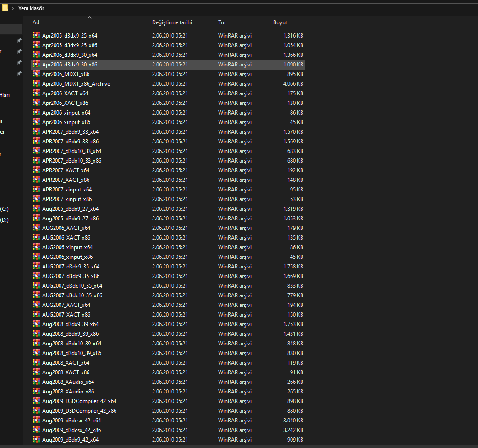Select the file APR2007_d3dx10_33_x64
478x448 pixels.
click(168, 151)
